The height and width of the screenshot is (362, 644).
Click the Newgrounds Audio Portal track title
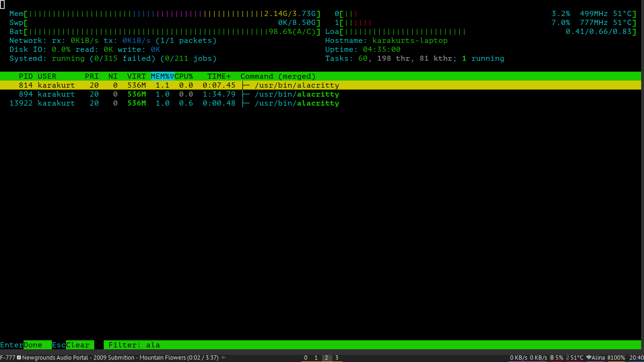tap(120, 358)
